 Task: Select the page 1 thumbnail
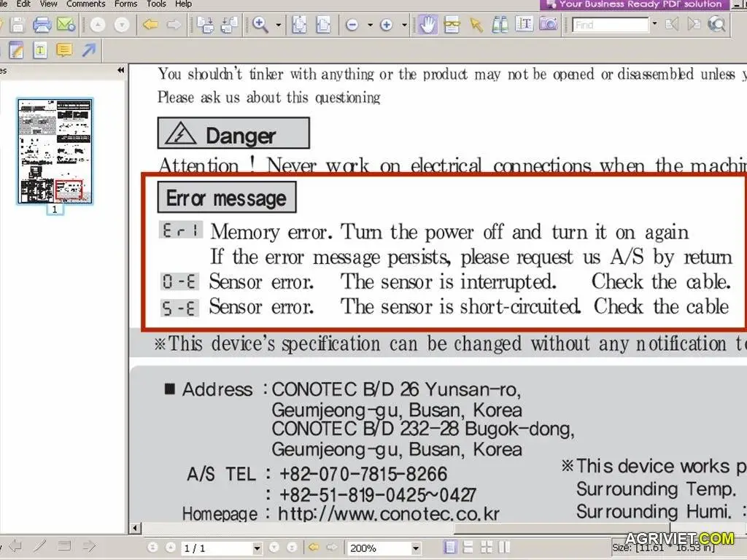click(x=55, y=151)
